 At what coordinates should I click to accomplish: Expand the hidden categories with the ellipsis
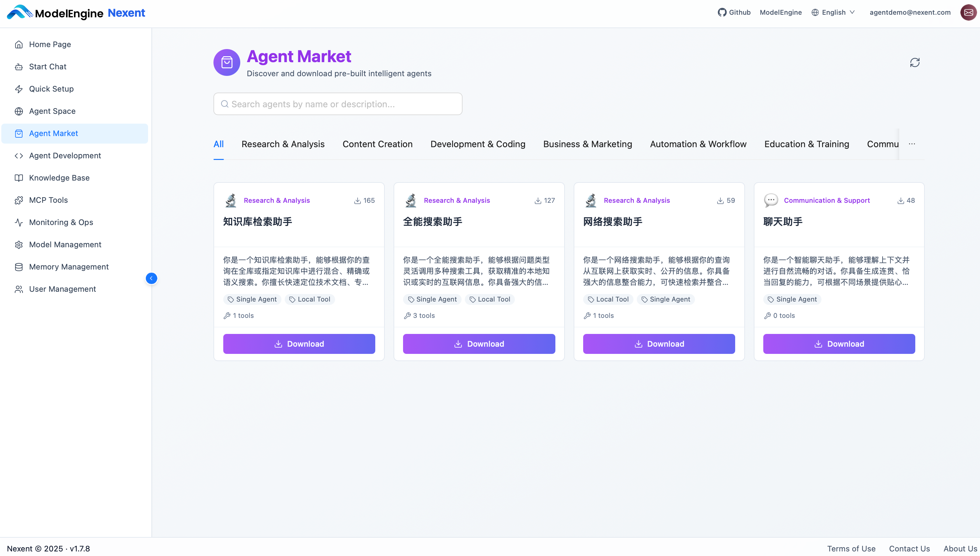click(912, 144)
